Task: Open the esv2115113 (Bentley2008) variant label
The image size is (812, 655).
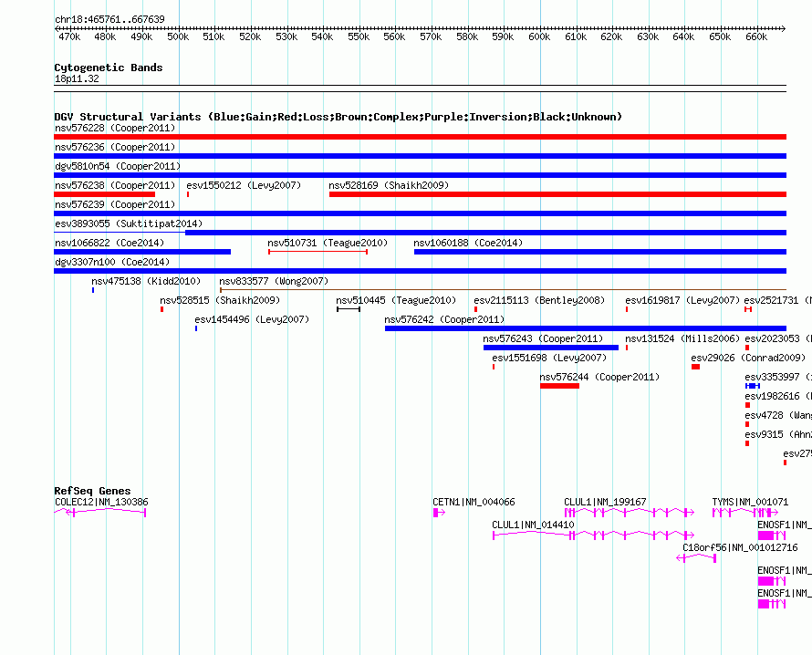Action: tap(539, 300)
